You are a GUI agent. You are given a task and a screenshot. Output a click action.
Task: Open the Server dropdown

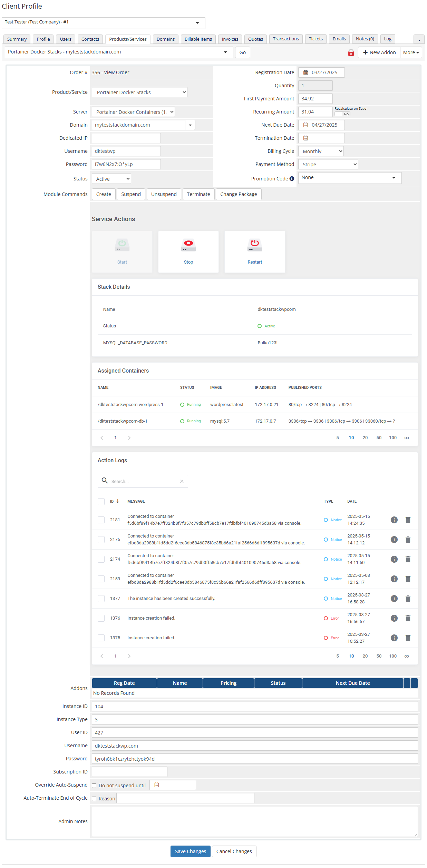pos(133,112)
